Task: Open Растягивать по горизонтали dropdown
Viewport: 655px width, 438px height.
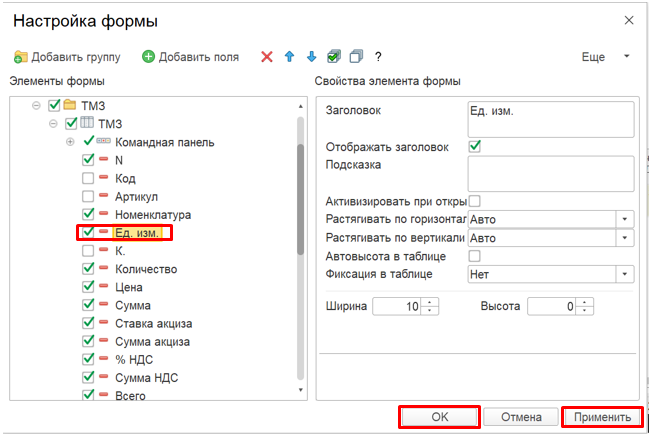Action: [x=625, y=219]
